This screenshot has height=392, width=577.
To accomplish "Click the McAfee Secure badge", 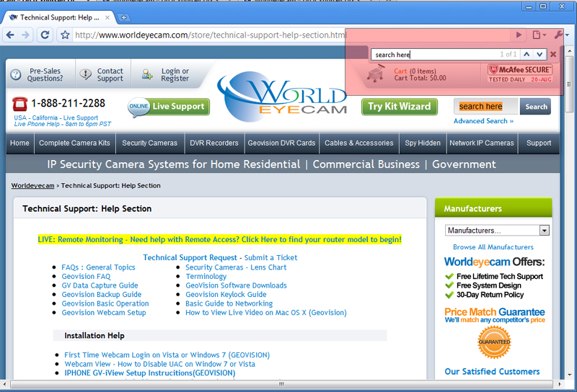I will click(x=520, y=73).
